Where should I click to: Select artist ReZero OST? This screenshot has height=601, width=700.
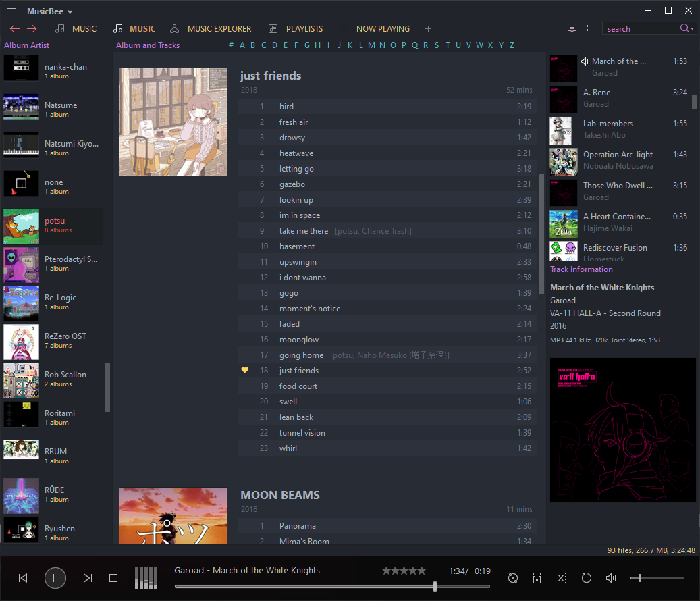point(53,342)
